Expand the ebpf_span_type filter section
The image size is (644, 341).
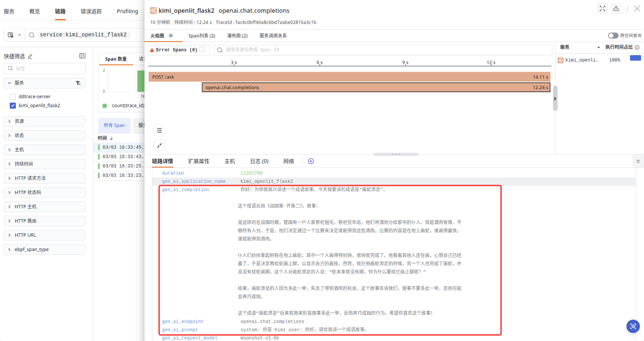pyautogui.click(x=45, y=249)
